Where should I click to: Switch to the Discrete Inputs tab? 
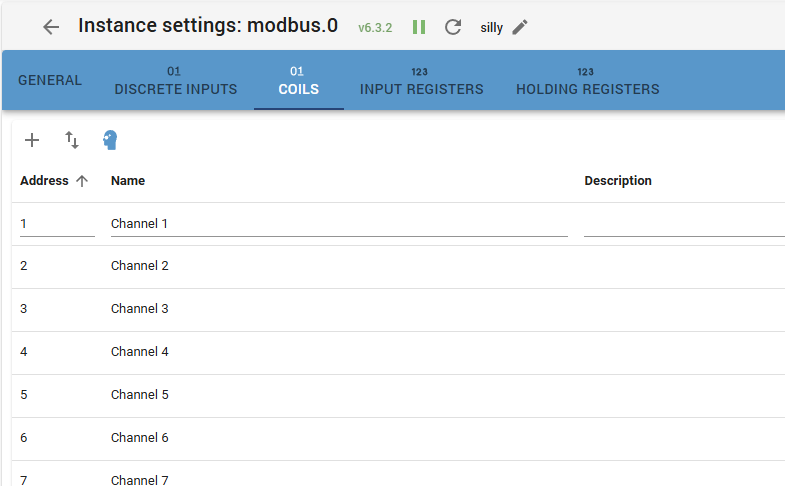coord(176,81)
